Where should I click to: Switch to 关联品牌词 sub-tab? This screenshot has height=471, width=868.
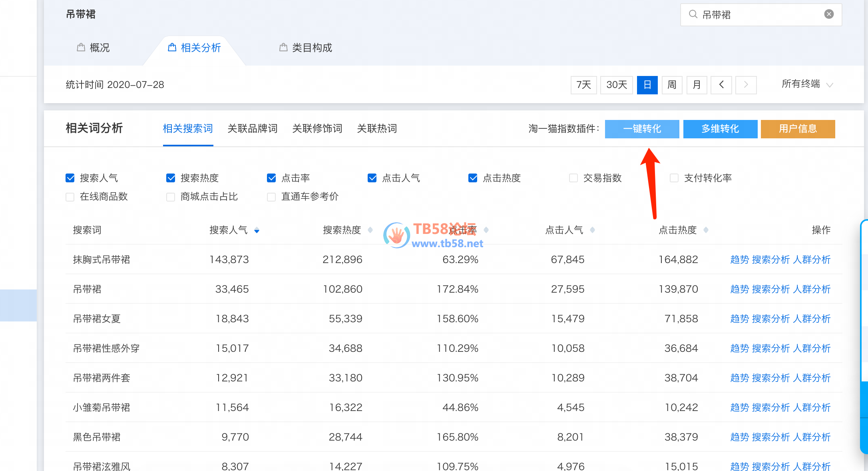(x=253, y=129)
